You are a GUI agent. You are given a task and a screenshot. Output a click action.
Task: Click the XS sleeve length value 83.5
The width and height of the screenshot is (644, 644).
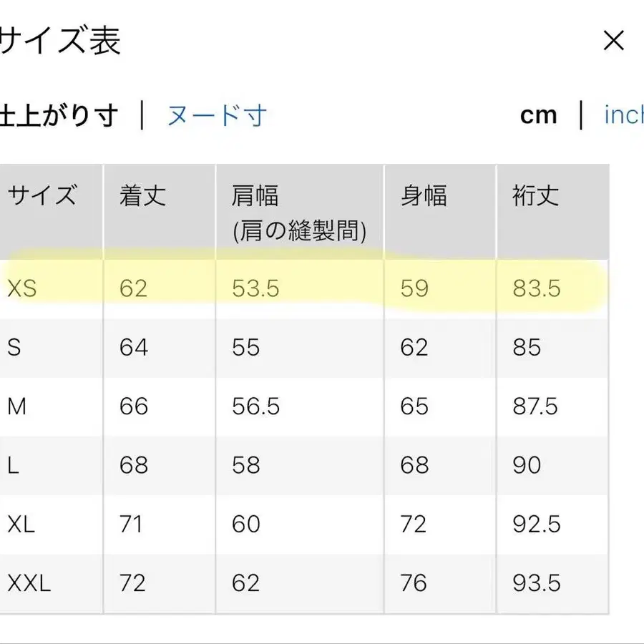coord(534,288)
